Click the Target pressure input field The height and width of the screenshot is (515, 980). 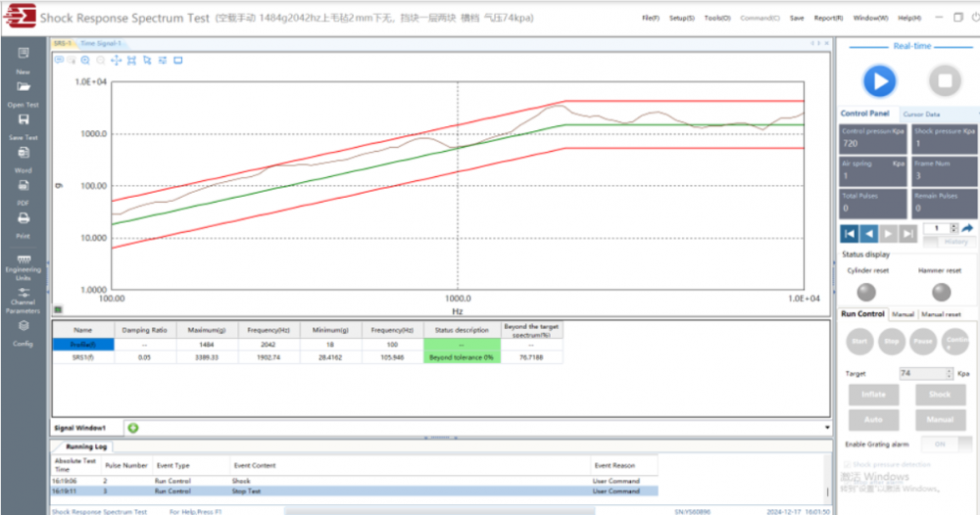click(920, 373)
